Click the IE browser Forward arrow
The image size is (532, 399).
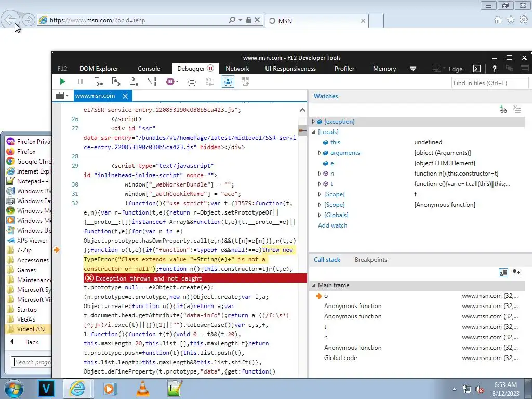coord(29,20)
